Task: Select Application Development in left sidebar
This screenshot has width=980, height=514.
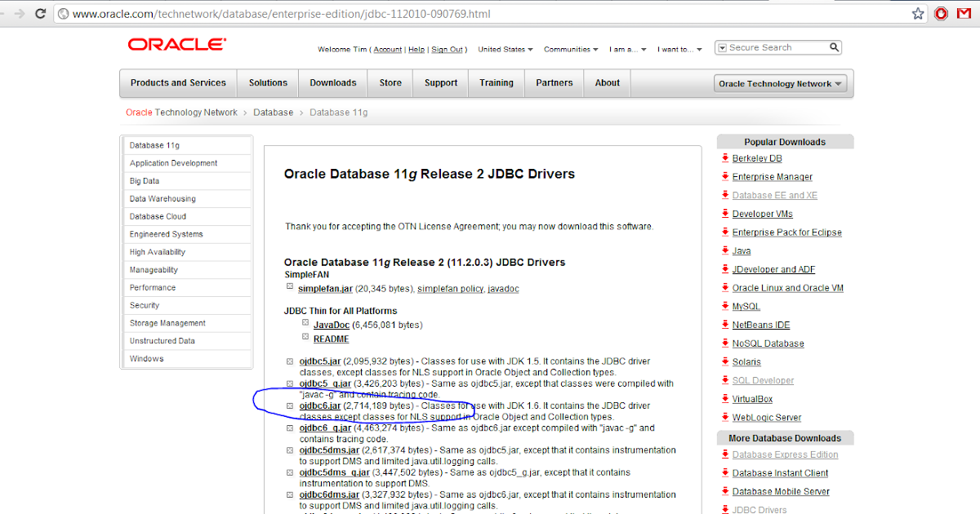Action: pyautogui.click(x=187, y=163)
